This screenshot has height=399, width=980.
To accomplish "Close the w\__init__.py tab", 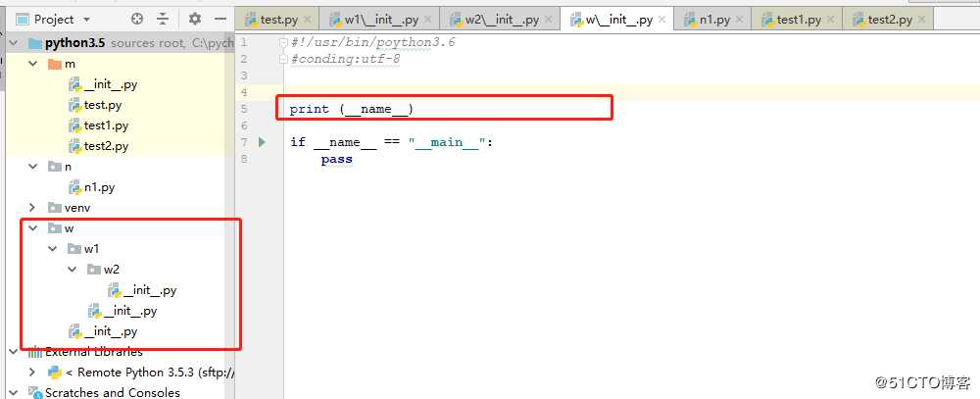I will (662, 20).
